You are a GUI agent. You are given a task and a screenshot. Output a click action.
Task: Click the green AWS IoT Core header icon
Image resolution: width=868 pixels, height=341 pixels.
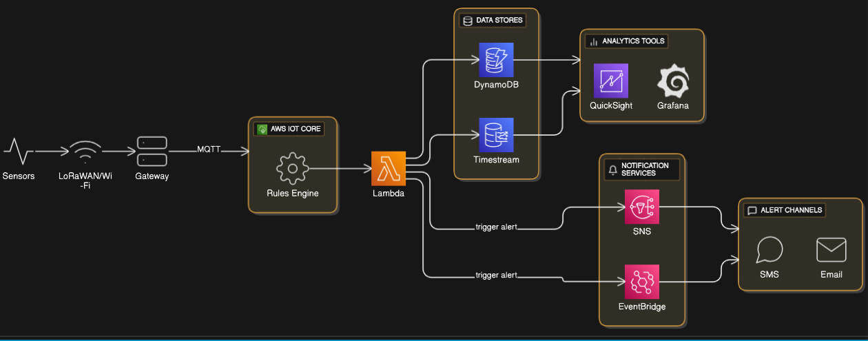coord(262,129)
